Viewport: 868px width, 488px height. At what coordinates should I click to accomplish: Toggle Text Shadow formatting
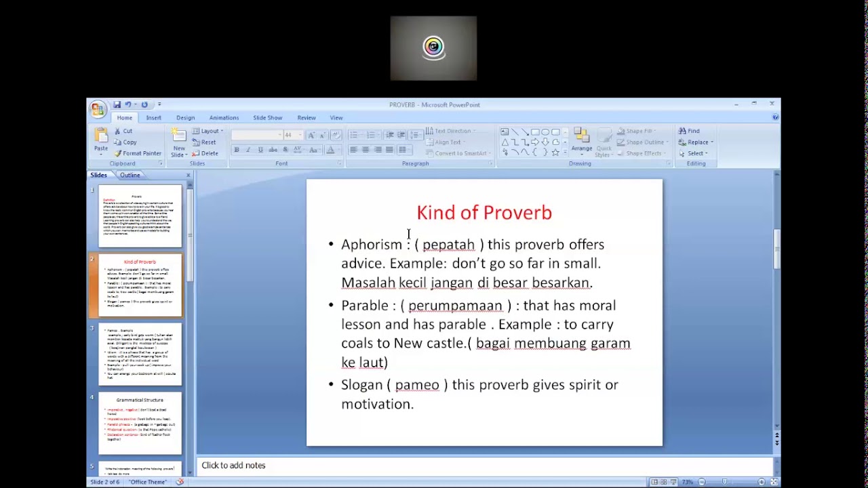click(285, 150)
